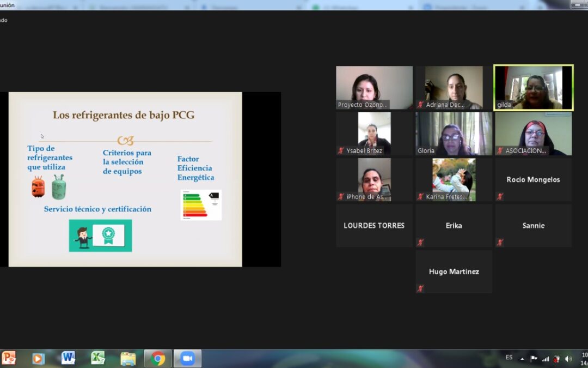Screen dimensions: 588x368
Task: Select the Proyecto Ozono video tile
Action: [x=374, y=87]
